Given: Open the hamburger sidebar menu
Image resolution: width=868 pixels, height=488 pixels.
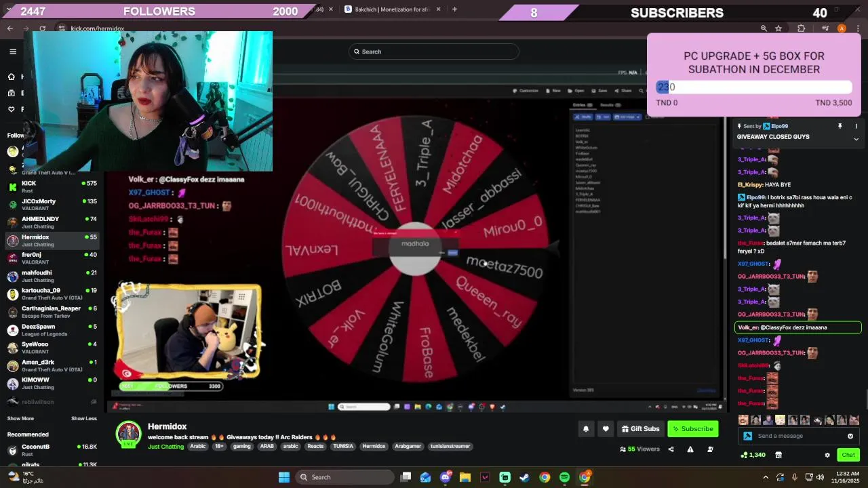Looking at the screenshot, I should [13, 52].
